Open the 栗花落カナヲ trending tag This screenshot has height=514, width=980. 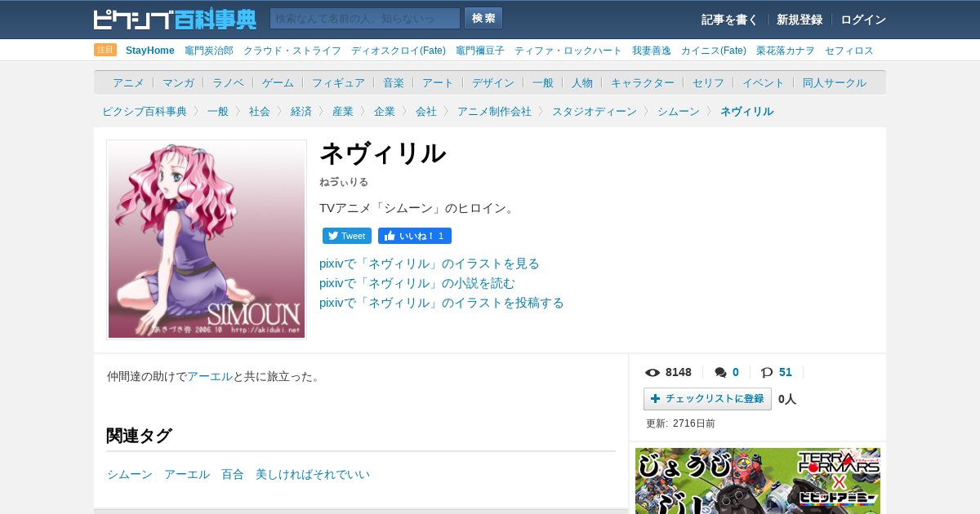coord(786,51)
